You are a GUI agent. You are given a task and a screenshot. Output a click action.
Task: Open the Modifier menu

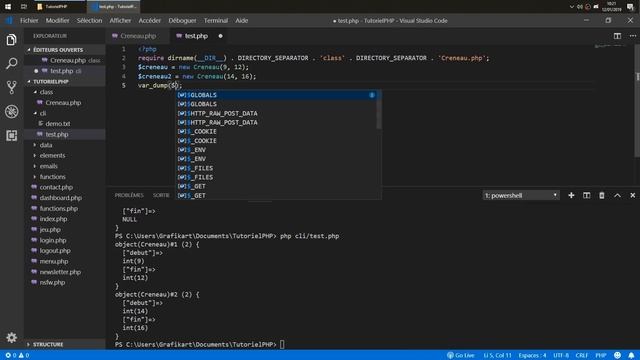click(57, 20)
